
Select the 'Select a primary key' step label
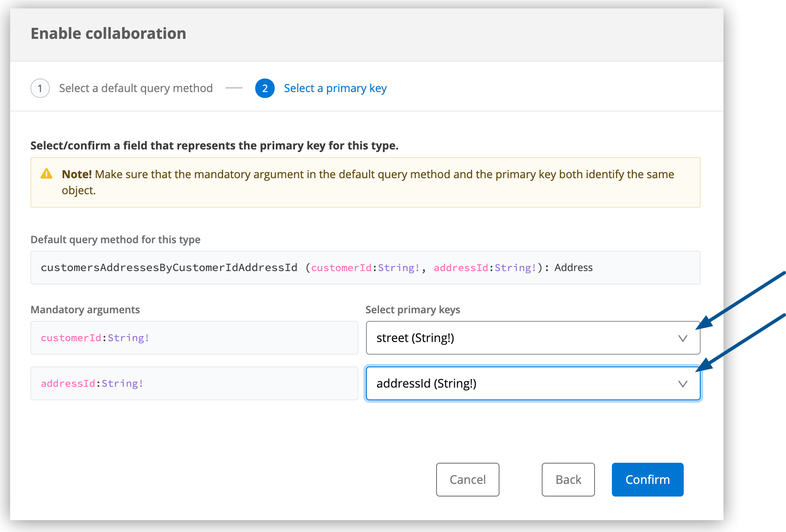(x=335, y=88)
